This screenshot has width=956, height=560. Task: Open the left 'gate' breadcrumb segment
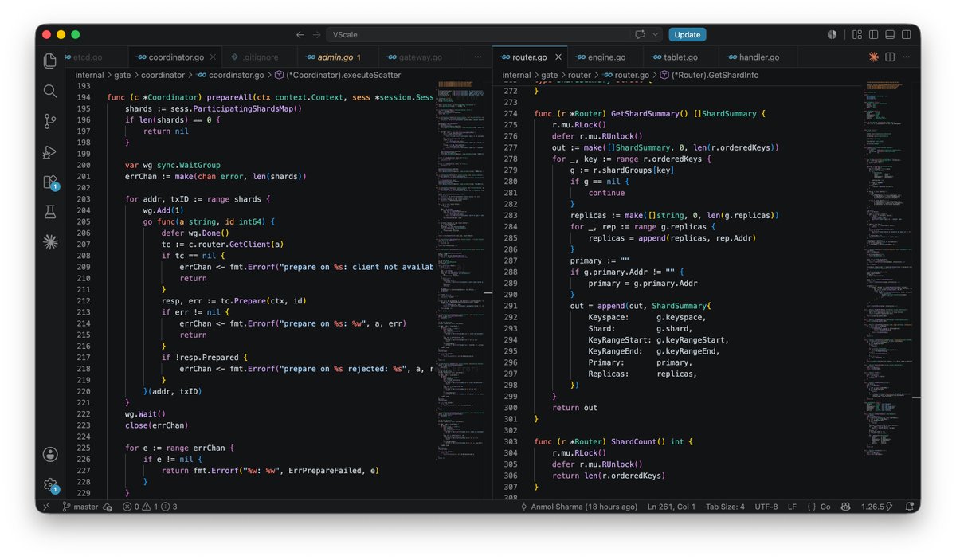(123, 75)
